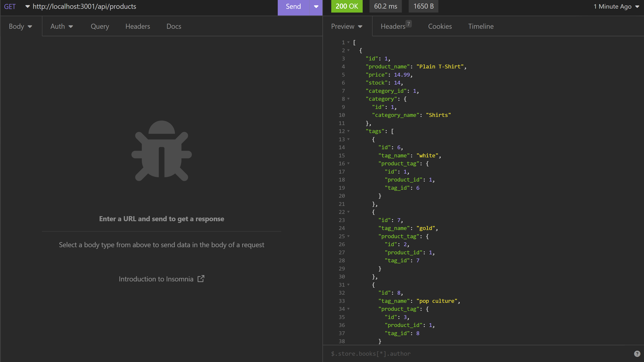Collapse the tags array on line 12
The image size is (644, 362).
tap(348, 131)
